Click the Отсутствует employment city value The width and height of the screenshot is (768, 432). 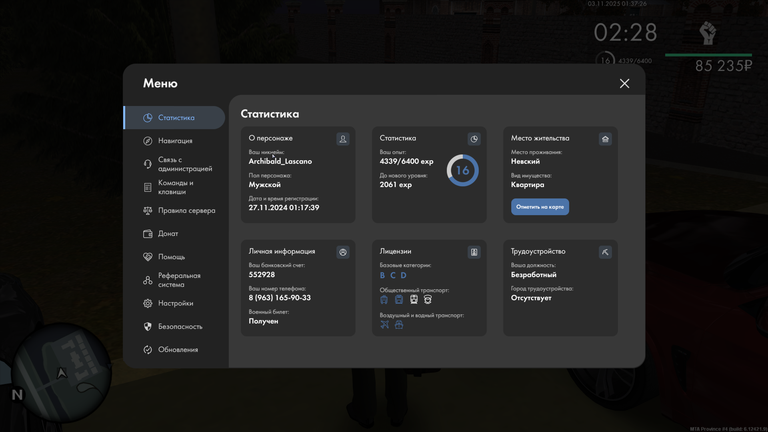531,298
